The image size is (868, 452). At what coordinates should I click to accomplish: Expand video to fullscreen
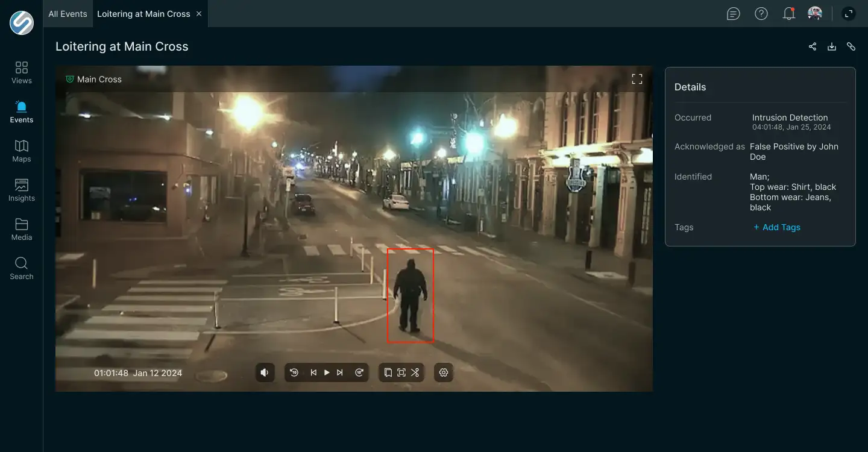[x=637, y=79]
